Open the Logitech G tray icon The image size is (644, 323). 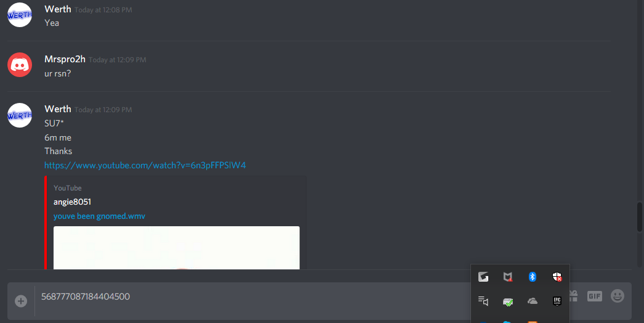click(x=483, y=277)
